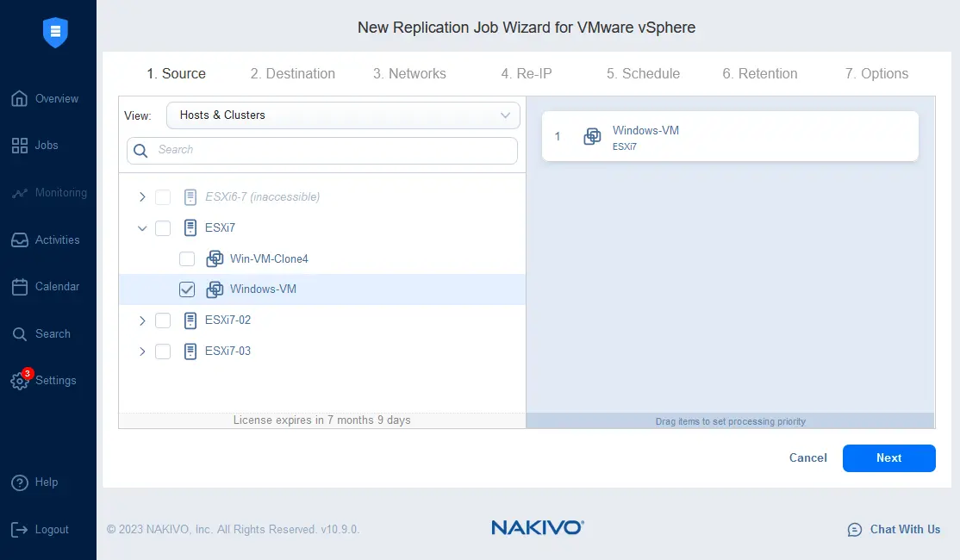Click the Calendar menu label
Image resolution: width=960 pixels, height=560 pixels.
point(58,287)
